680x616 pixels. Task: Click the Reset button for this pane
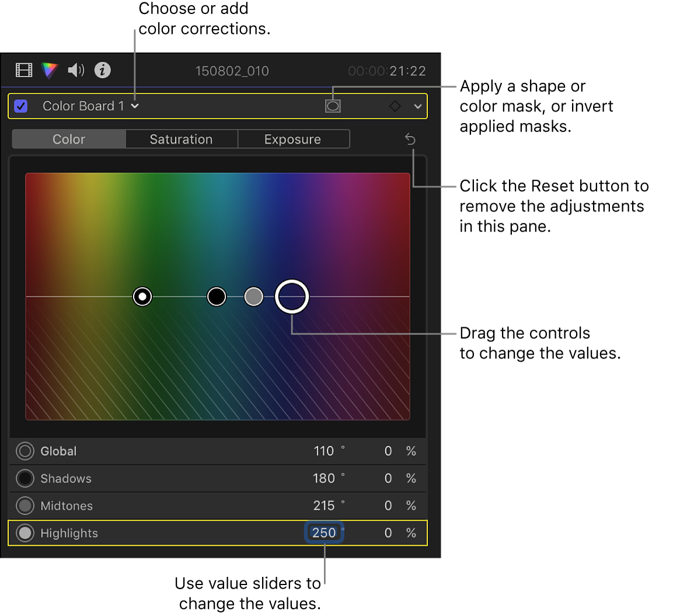(x=410, y=139)
